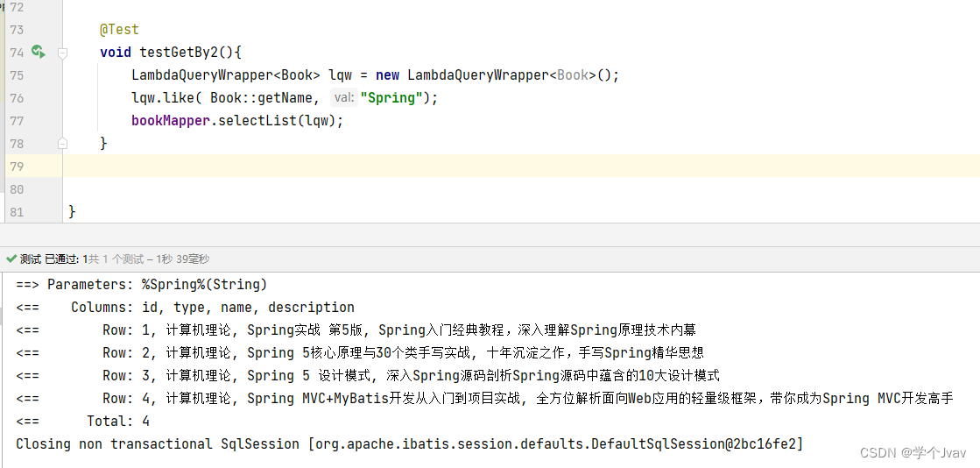The height and width of the screenshot is (468, 980).
Task: Click Book::getName method reference
Action: click(261, 98)
